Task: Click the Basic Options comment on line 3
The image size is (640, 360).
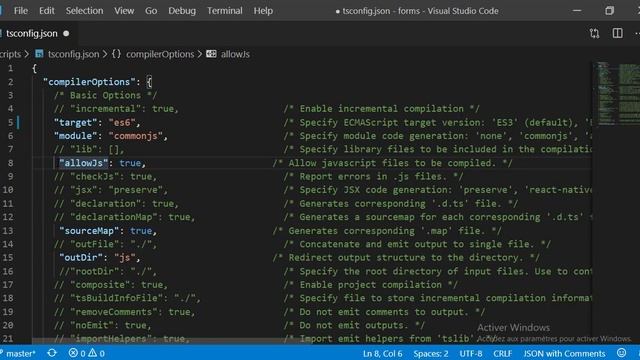Action: (x=105, y=96)
